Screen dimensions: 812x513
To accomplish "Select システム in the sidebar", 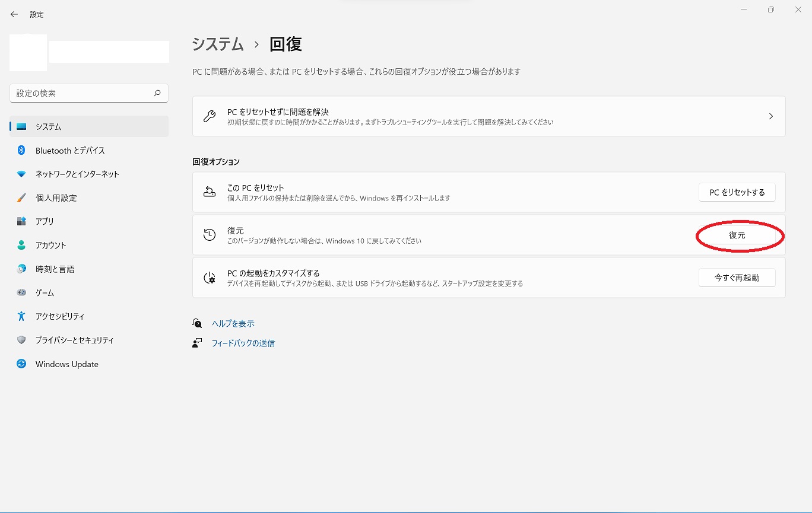I will pyautogui.click(x=48, y=127).
